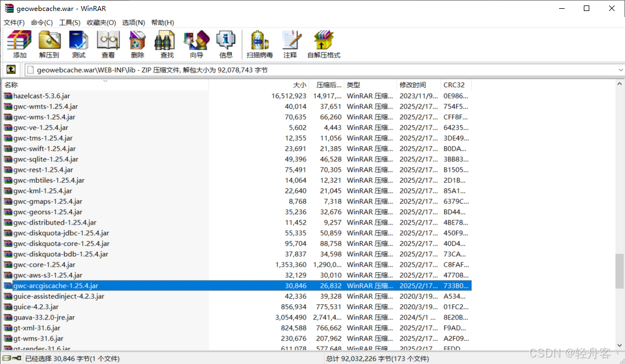Click the Extract To (解压到) icon

[x=49, y=44]
